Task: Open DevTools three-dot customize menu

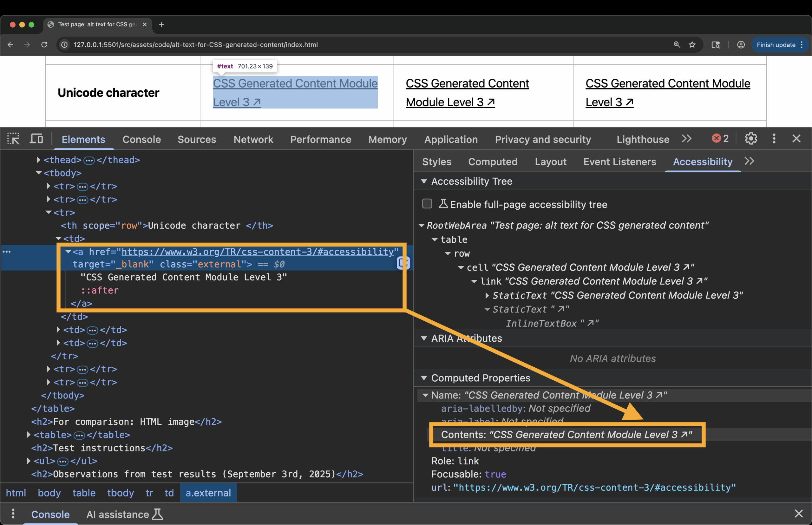Action: (774, 139)
